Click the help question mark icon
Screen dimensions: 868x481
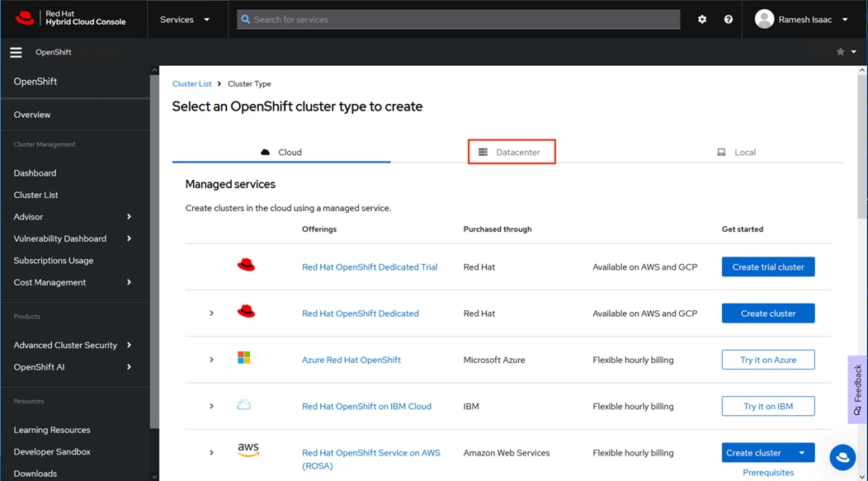(728, 19)
